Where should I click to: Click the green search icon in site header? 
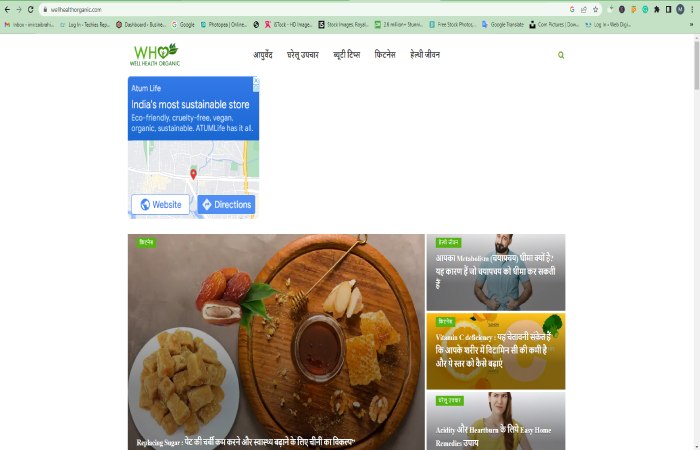pyautogui.click(x=561, y=55)
